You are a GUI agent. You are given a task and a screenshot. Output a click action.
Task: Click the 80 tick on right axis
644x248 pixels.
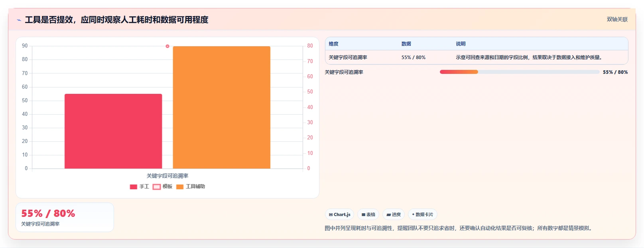coord(310,46)
